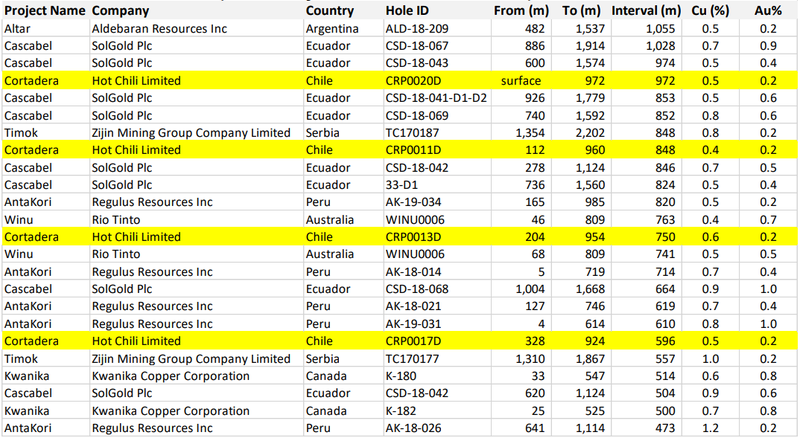The width and height of the screenshot is (800, 438).
Task: Click the 'To' value '2,202'
Action: point(590,133)
